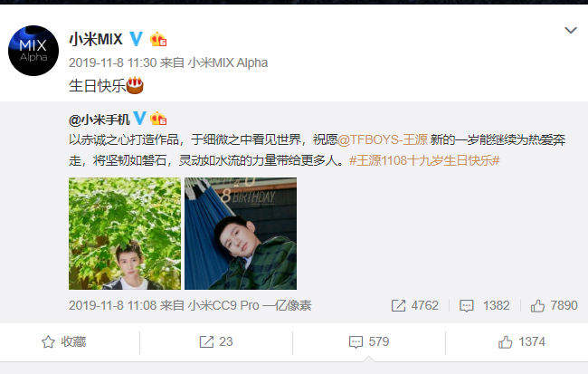Open the comments tab showing 579
Viewport: 588px width, 374px height.
[369, 341]
